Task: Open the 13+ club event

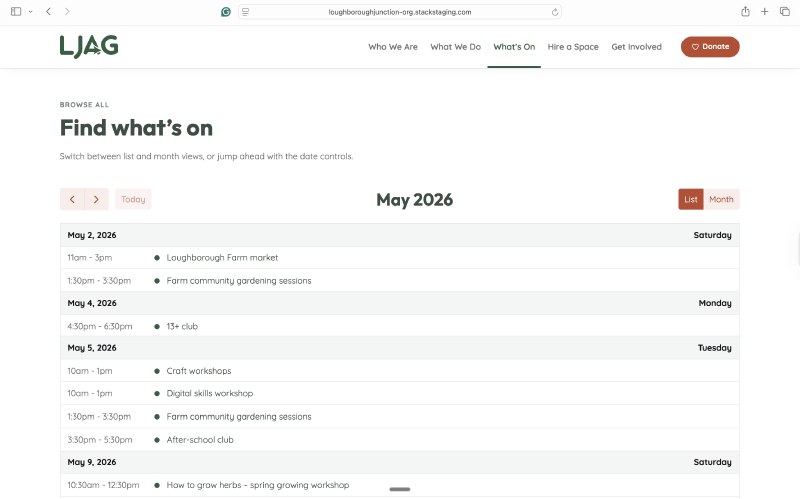Action: [x=182, y=326]
